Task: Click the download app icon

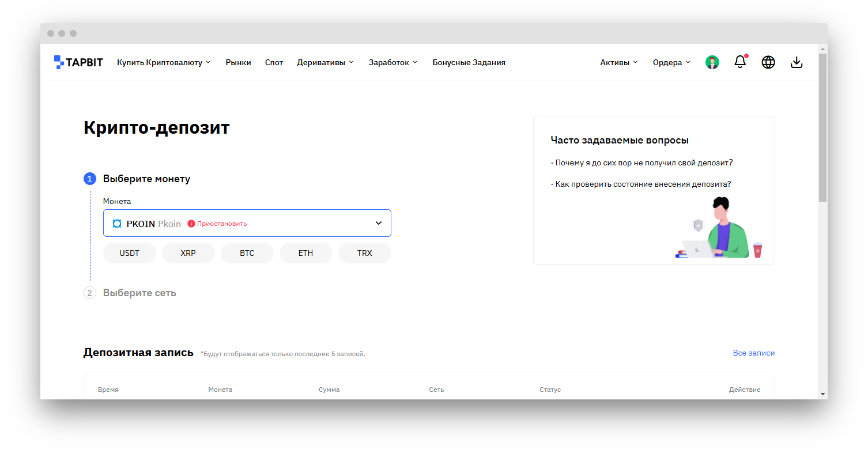Action: pos(797,62)
